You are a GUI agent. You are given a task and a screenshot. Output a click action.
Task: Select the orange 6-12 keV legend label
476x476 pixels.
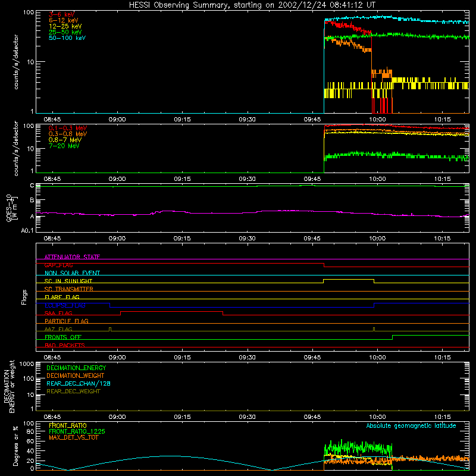click(x=63, y=20)
